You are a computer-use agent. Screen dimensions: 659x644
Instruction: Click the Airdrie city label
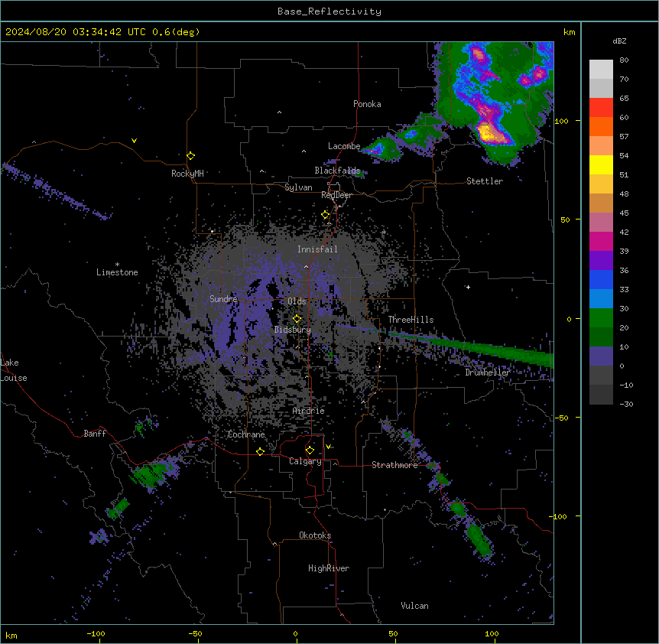309,411
